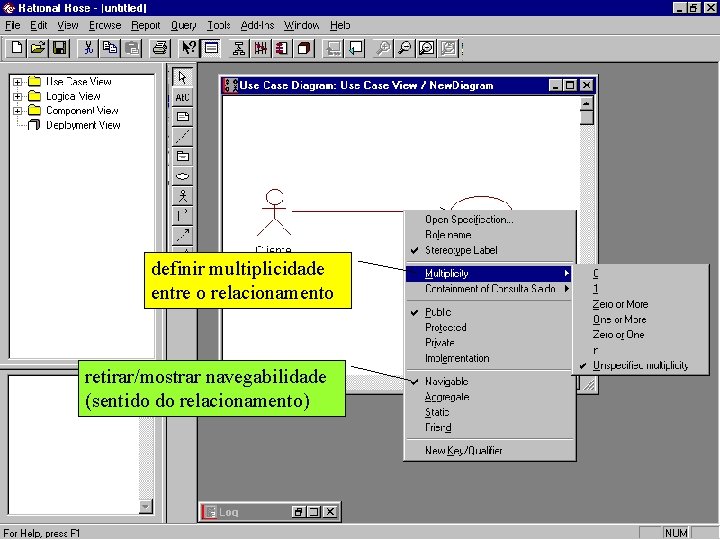Browse component diagram toolbar icon

282,48
